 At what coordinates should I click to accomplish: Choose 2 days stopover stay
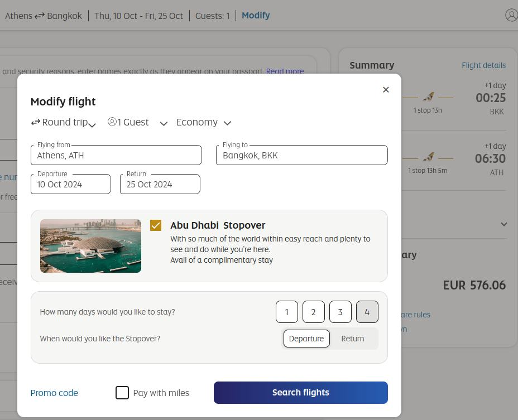pyautogui.click(x=313, y=312)
